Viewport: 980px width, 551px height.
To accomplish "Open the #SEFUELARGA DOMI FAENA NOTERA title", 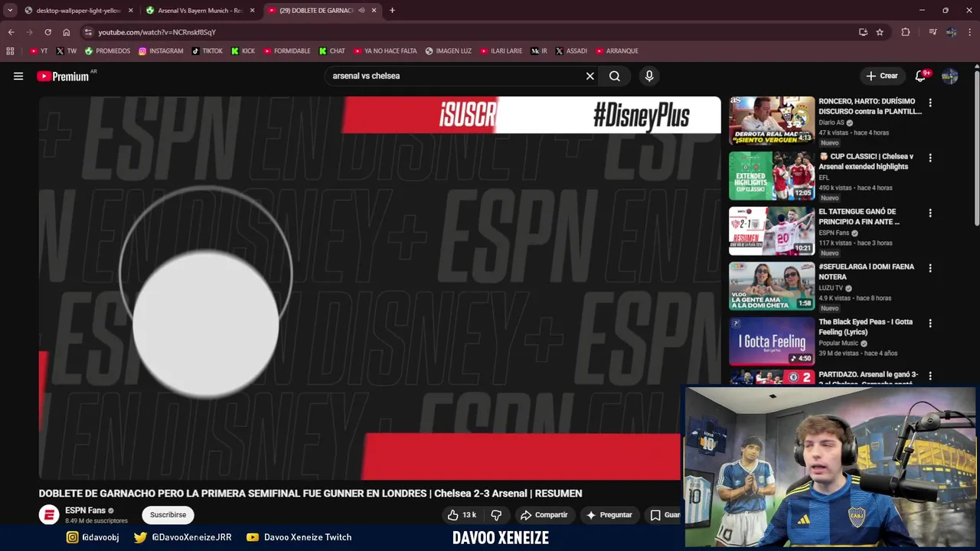I will point(866,272).
